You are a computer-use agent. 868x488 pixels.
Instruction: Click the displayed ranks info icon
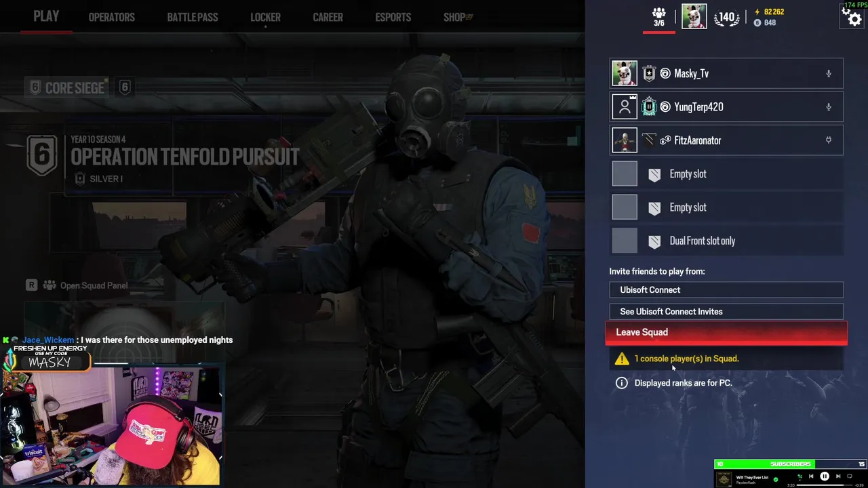click(622, 383)
